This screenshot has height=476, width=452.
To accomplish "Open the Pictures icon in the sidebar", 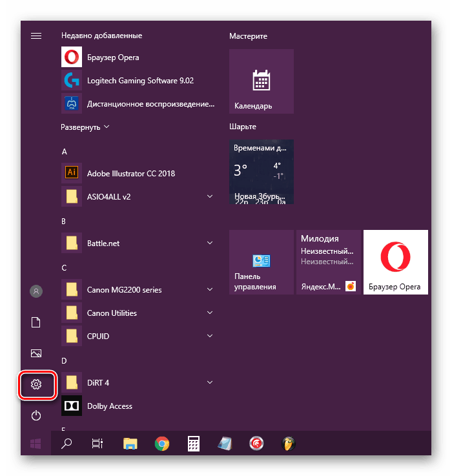I will click(x=36, y=353).
